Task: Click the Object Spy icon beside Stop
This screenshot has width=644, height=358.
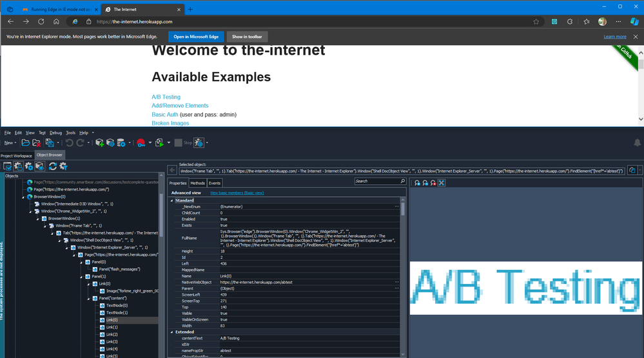Action: (x=199, y=142)
